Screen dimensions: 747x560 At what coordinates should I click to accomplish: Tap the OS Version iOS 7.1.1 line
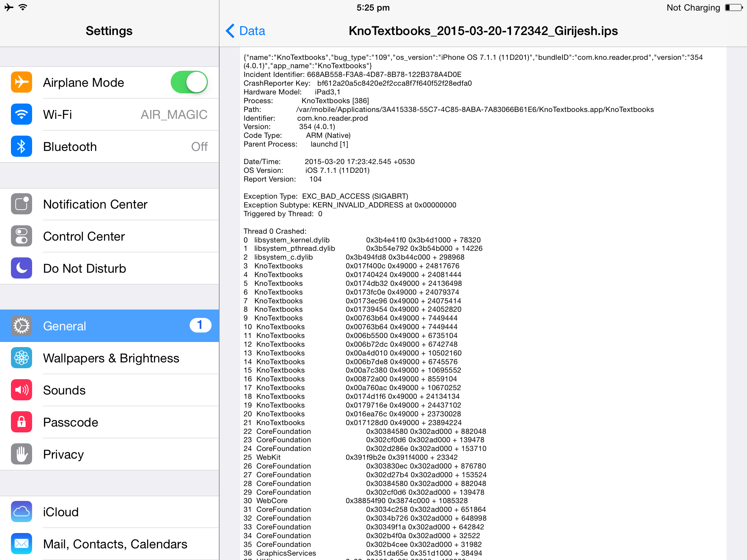pyautogui.click(x=306, y=171)
